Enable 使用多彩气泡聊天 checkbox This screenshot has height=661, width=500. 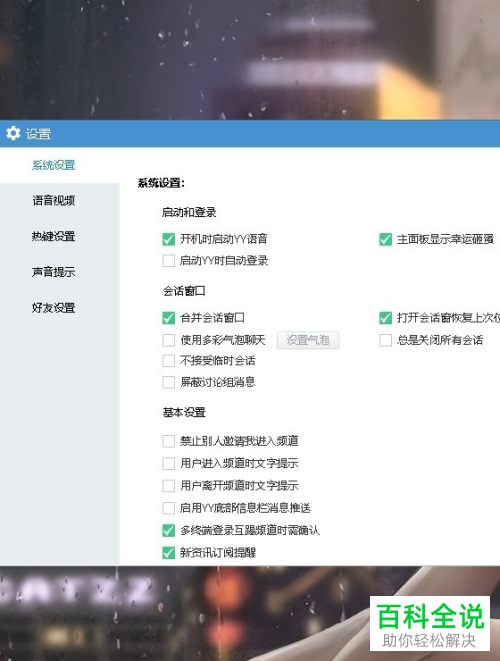click(169, 340)
